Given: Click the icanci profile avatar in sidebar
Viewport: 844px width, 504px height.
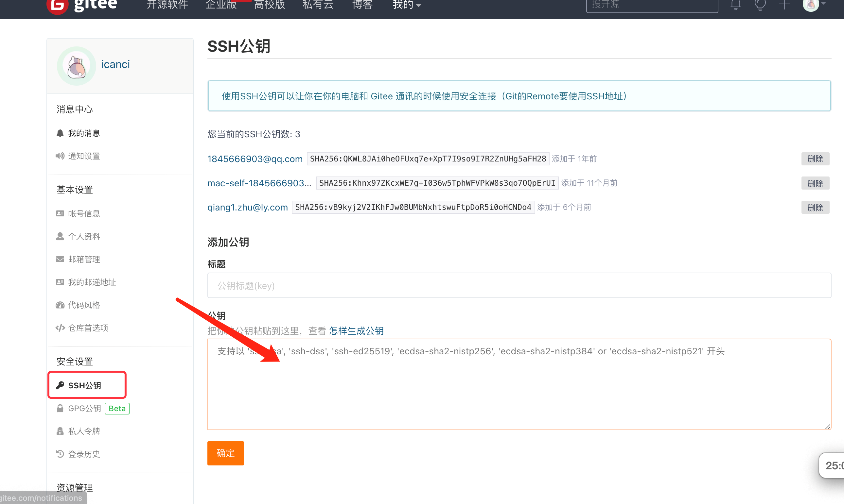Looking at the screenshot, I should pos(77,66).
